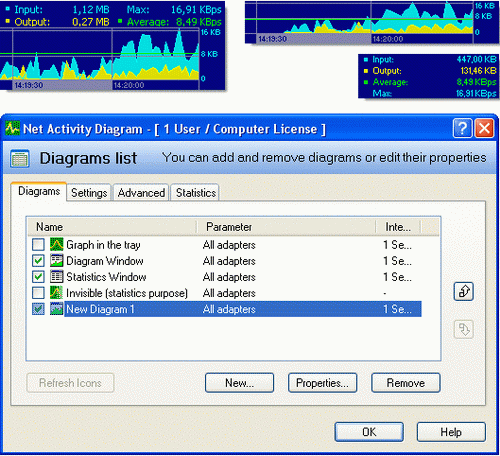500x456 pixels.
Task: Uncheck the Diagram Window checkbox
Action: pos(38,261)
